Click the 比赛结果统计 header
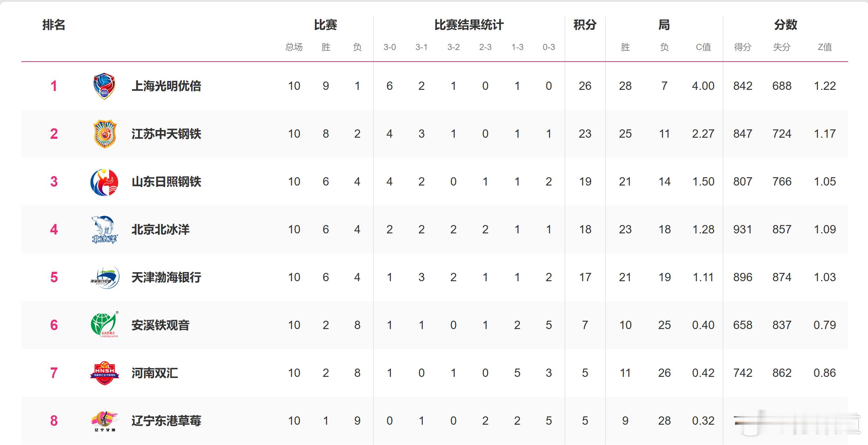 469,25
